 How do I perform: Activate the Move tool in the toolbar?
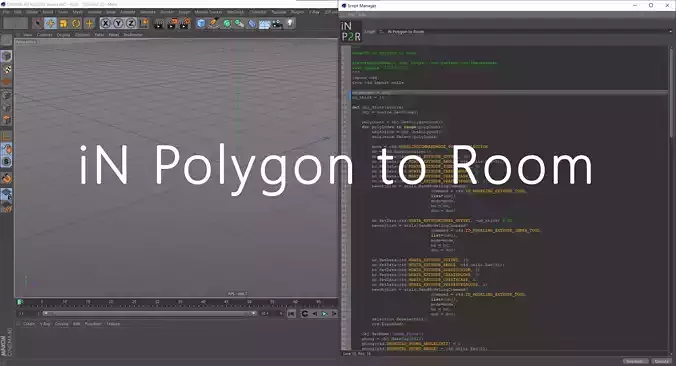tap(50, 23)
